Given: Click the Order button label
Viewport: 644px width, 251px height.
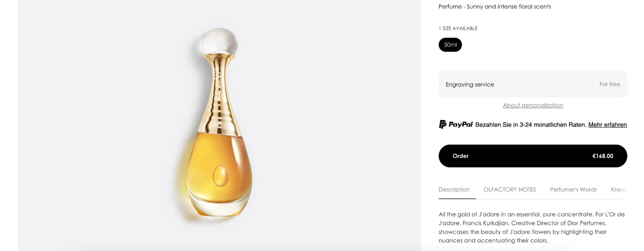Looking at the screenshot, I should pos(460,156).
